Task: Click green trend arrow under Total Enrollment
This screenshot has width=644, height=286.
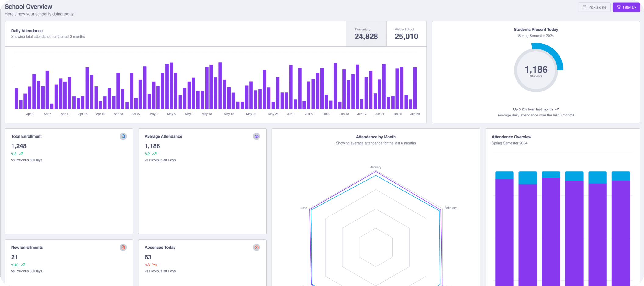Action: (x=21, y=154)
